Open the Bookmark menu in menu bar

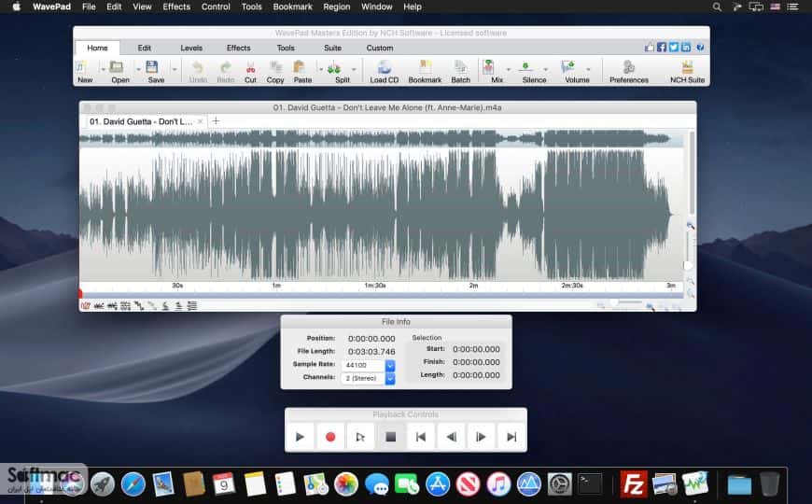pos(292,7)
